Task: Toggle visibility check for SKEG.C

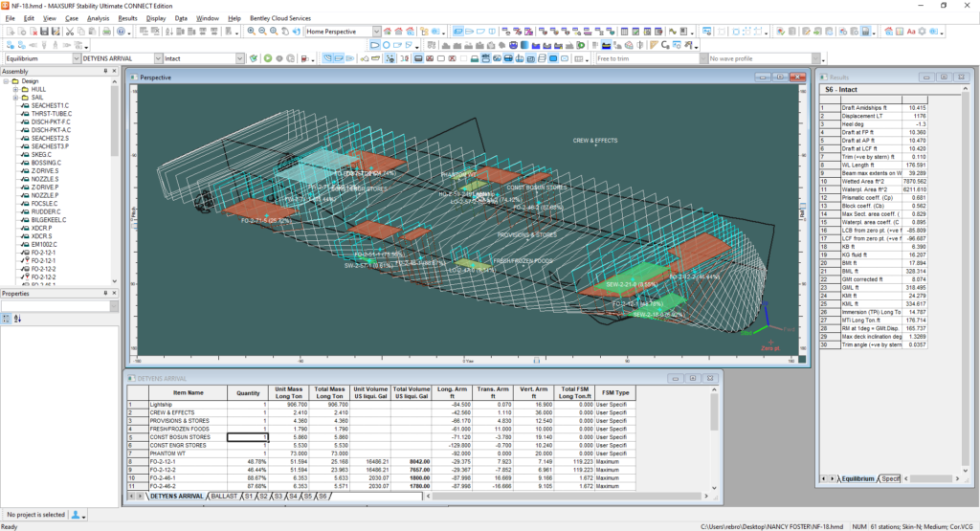Action: [25, 154]
